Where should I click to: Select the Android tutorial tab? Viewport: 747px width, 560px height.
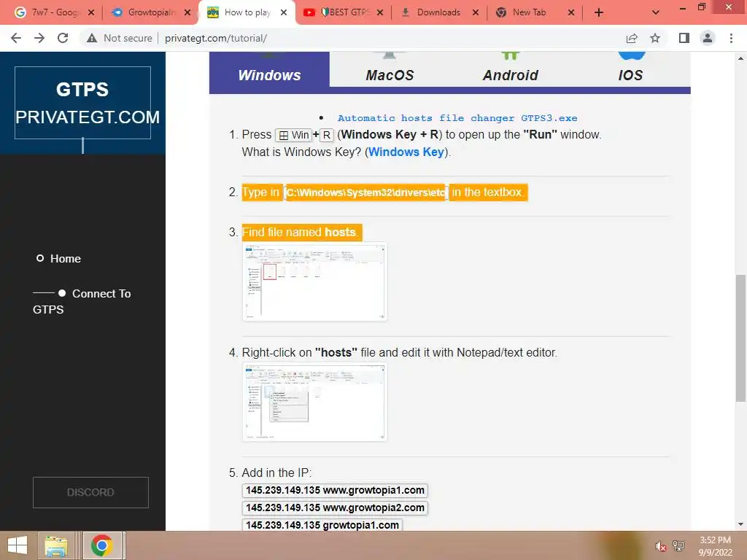[x=510, y=69]
